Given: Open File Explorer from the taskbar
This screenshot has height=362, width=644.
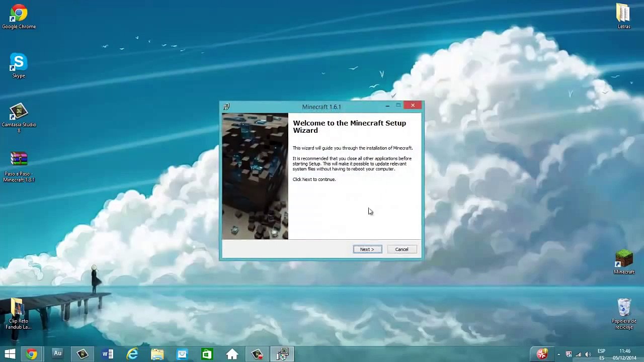Looking at the screenshot, I should coord(157,354).
